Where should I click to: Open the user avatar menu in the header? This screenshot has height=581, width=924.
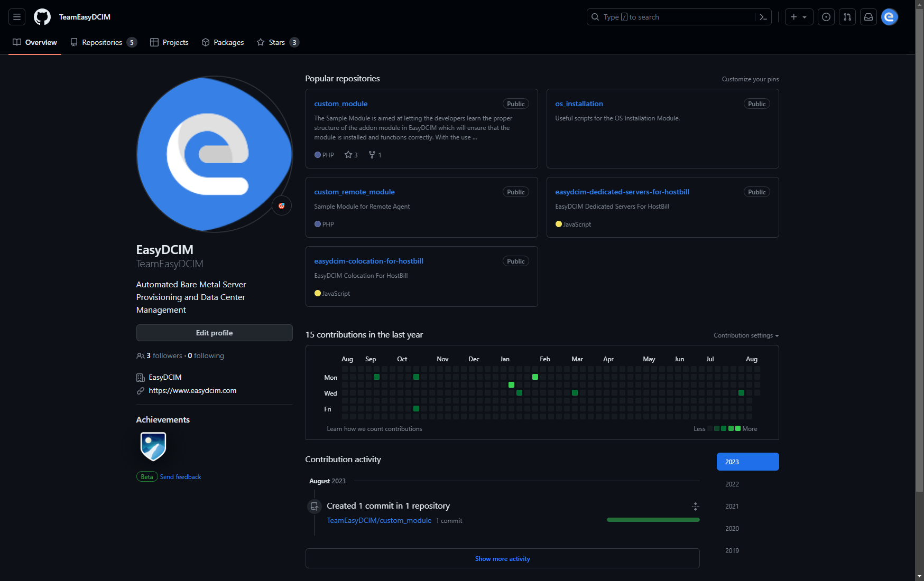[890, 17]
